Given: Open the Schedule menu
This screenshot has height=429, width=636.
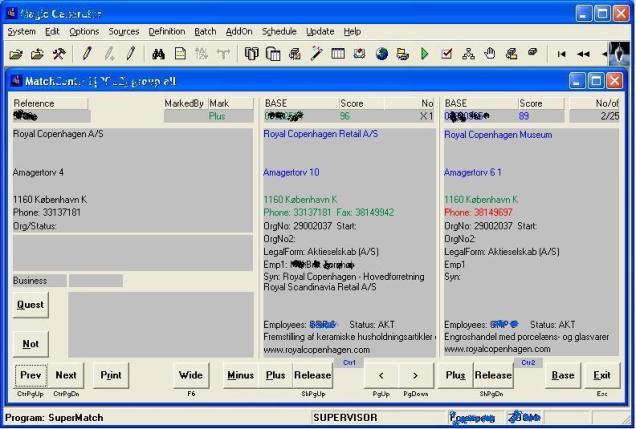Looking at the screenshot, I should (x=279, y=32).
